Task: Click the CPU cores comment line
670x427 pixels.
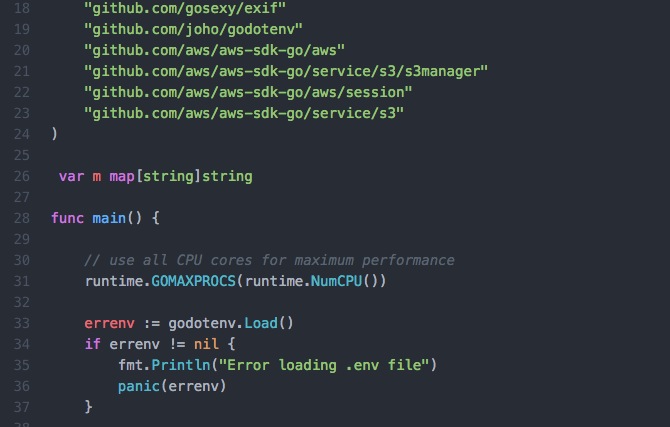Action: (x=269, y=260)
